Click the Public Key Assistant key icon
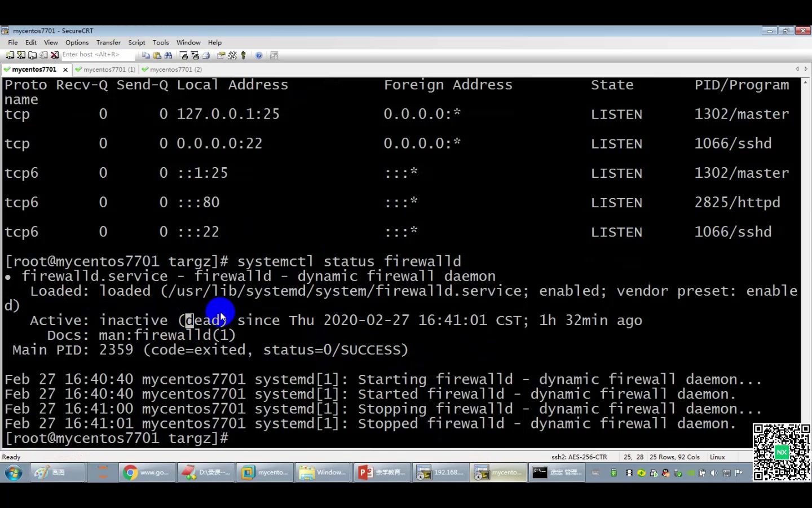 244,55
